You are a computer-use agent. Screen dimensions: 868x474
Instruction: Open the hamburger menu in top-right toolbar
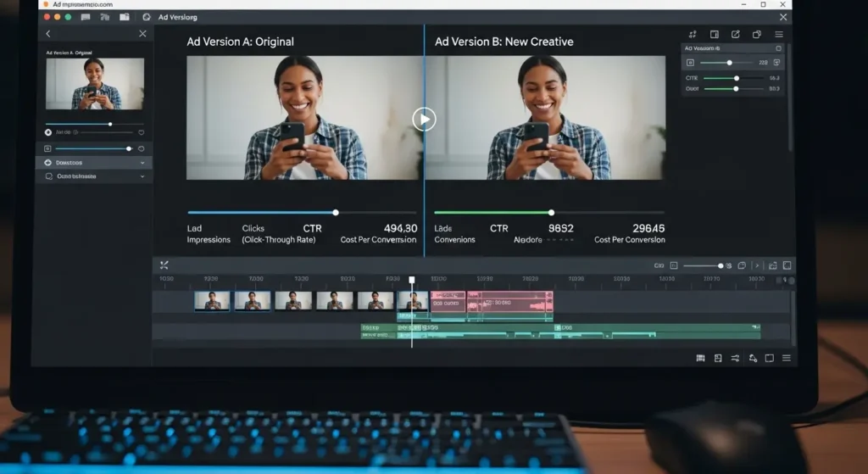click(778, 35)
